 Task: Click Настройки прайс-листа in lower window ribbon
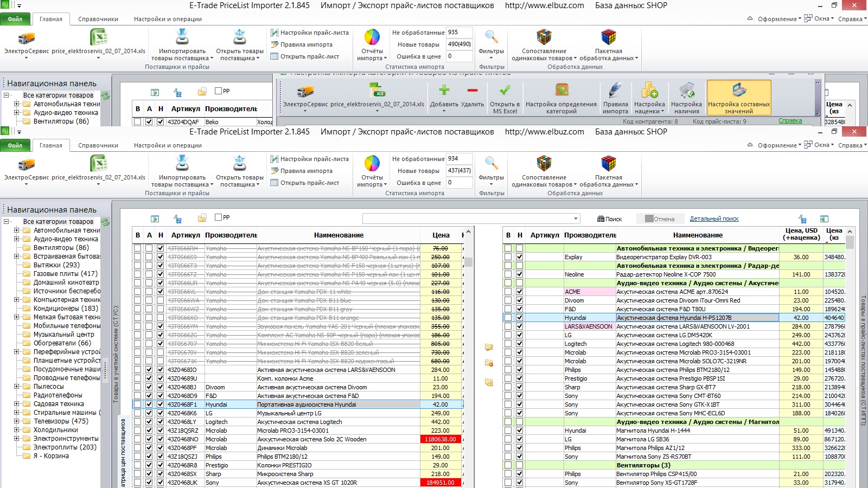pos(310,159)
